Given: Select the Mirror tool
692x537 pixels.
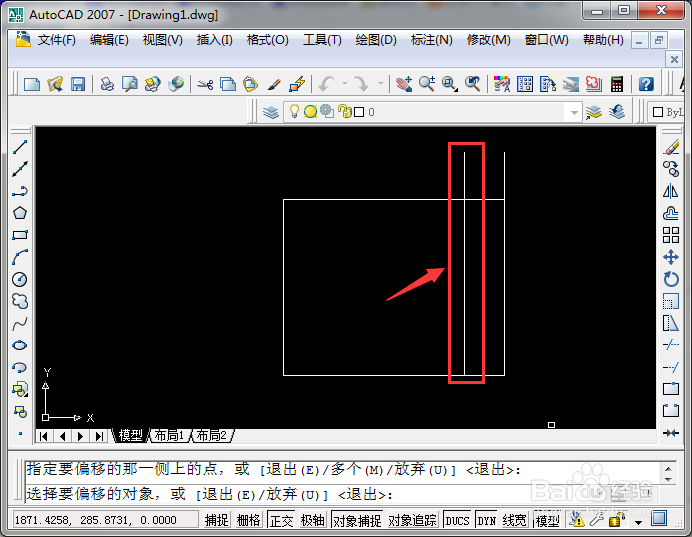Looking at the screenshot, I should coord(671,191).
